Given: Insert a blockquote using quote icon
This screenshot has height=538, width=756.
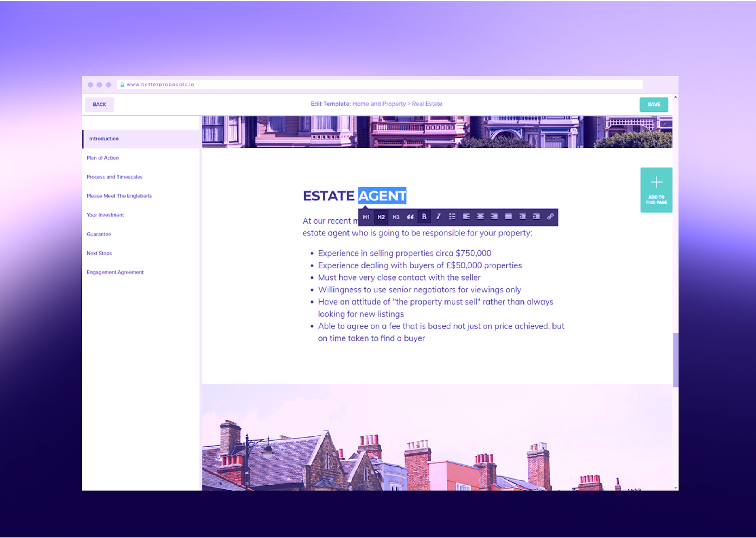Looking at the screenshot, I should (410, 217).
